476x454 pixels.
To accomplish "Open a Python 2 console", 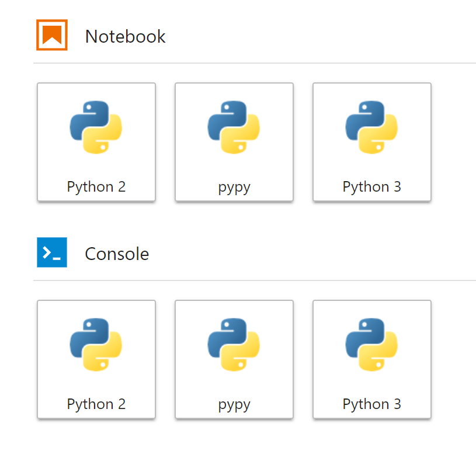I will point(96,359).
